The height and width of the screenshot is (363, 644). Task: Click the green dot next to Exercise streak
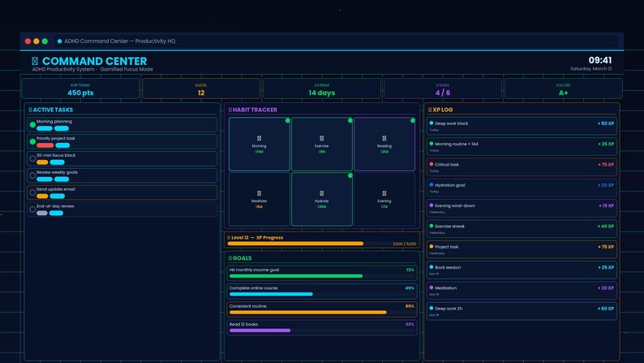click(431, 226)
